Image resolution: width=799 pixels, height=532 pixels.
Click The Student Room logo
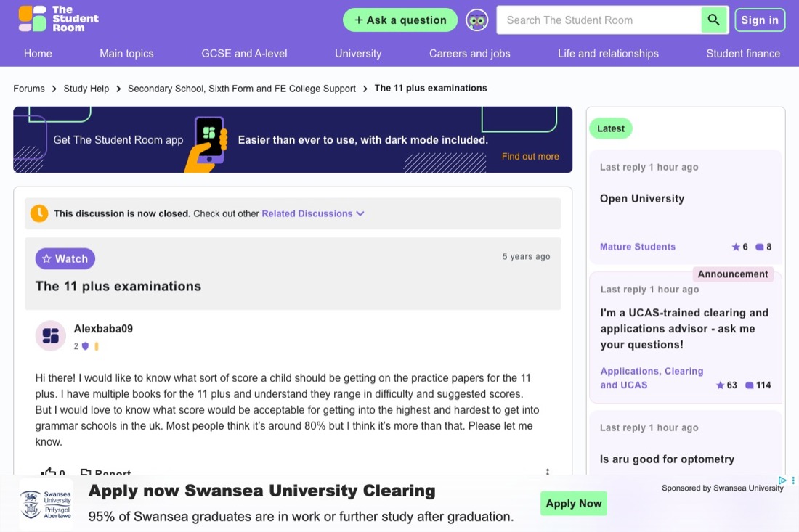click(x=59, y=19)
